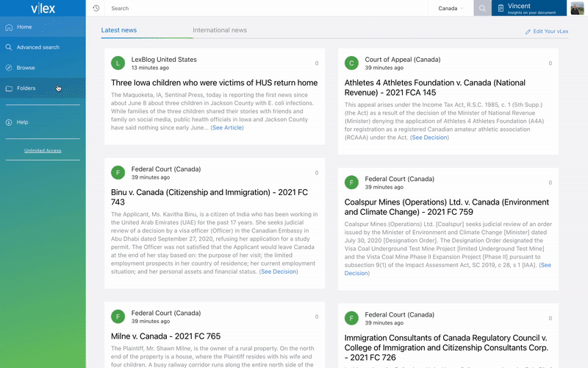Click the Folders icon in sidebar
Screen dimensions: 588x368
[9, 88]
